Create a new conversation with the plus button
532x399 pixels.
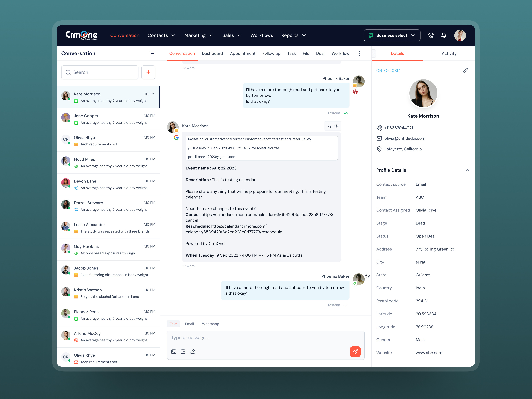148,72
